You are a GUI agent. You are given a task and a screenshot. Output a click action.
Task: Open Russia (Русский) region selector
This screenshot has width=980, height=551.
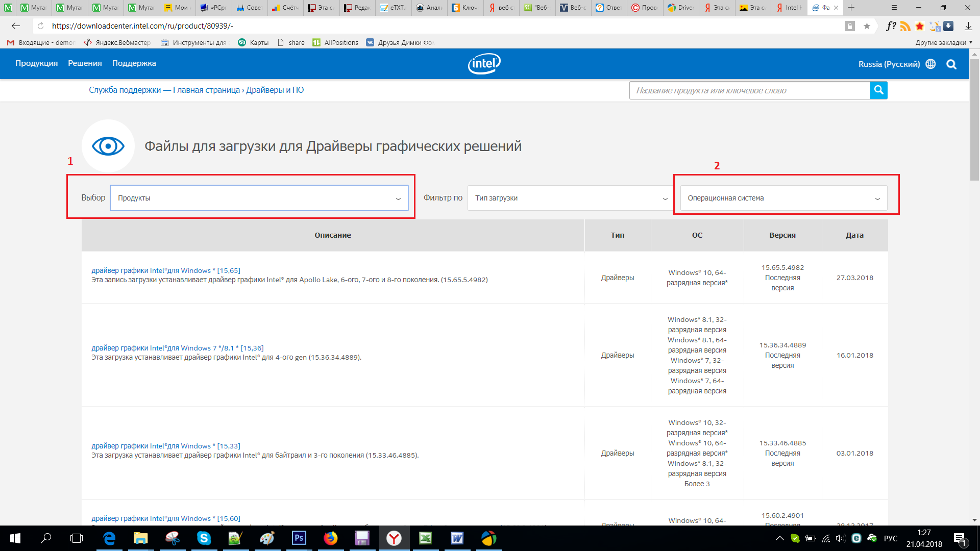point(889,64)
